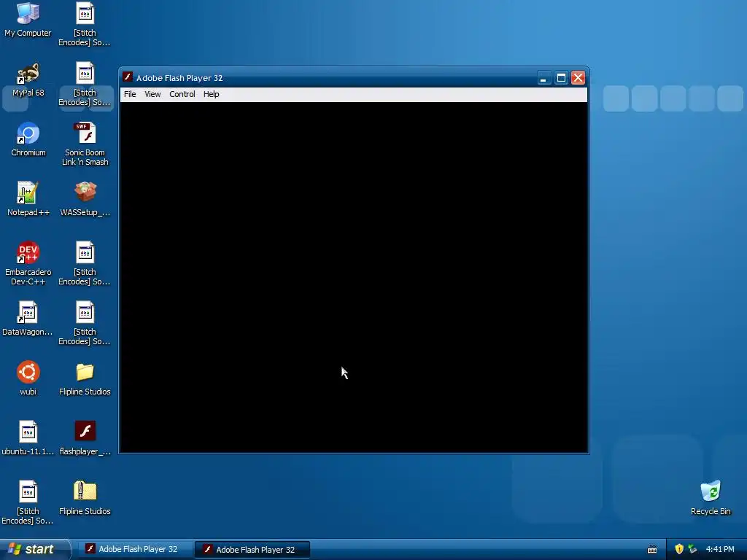Viewport: 747px width, 560px height.
Task: Minimize the Adobe Flash Player window
Action: tap(543, 78)
